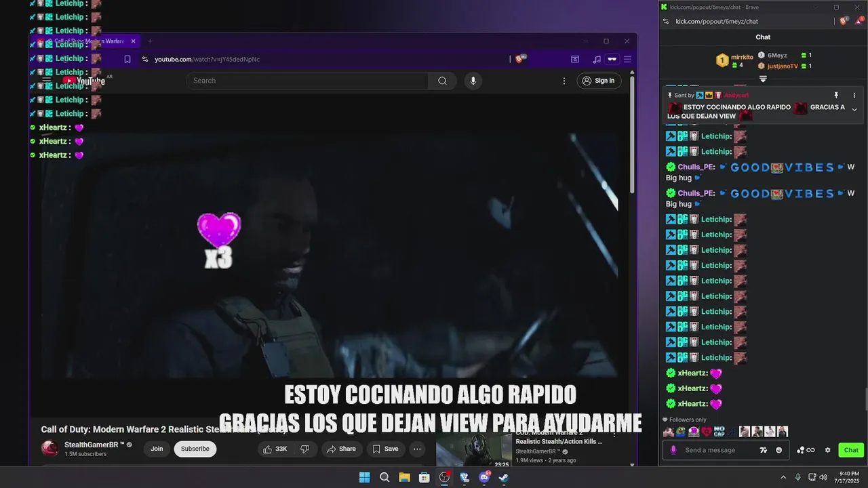Image resolution: width=868 pixels, height=488 pixels.
Task: Open site settings icon beside kick.com URL
Action: (666, 21)
